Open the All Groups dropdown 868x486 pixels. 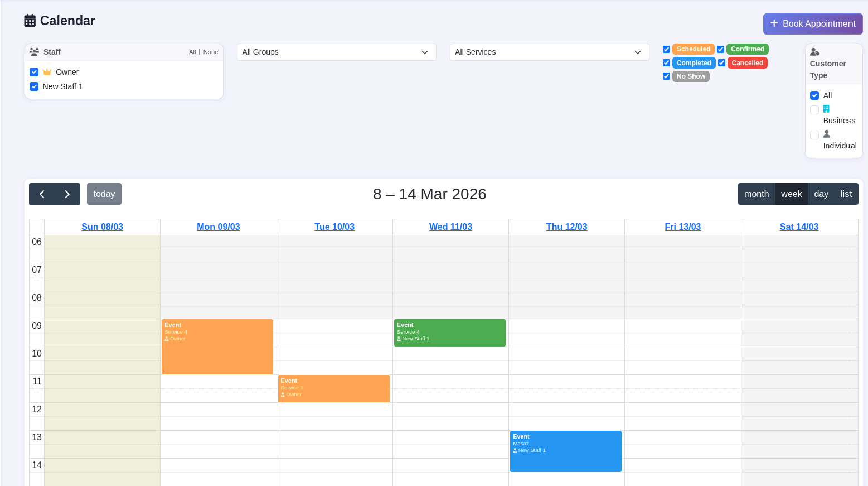336,52
